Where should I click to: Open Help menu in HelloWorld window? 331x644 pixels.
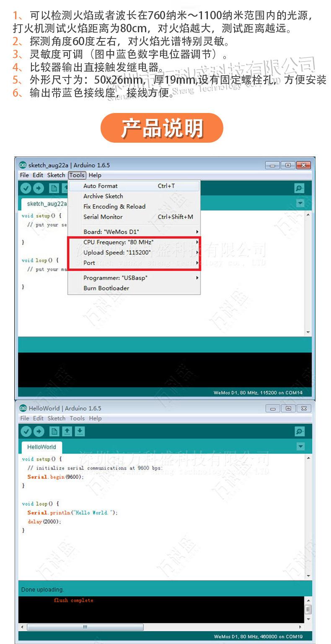pos(95,418)
